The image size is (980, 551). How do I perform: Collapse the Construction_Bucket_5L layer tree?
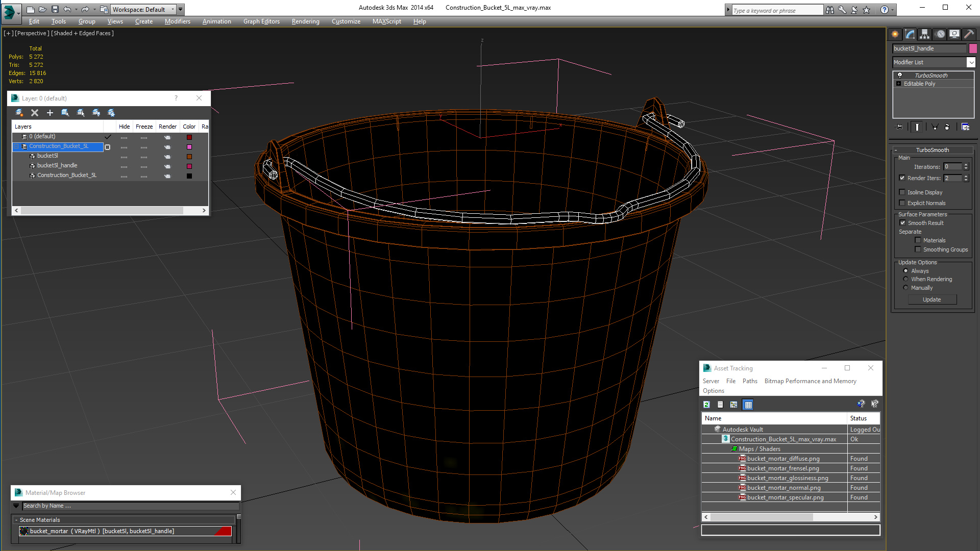[x=16, y=146]
